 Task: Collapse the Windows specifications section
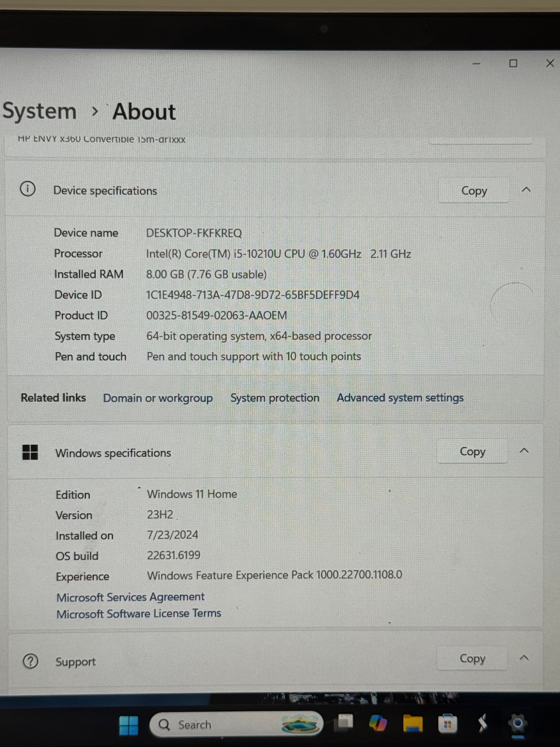click(x=524, y=451)
